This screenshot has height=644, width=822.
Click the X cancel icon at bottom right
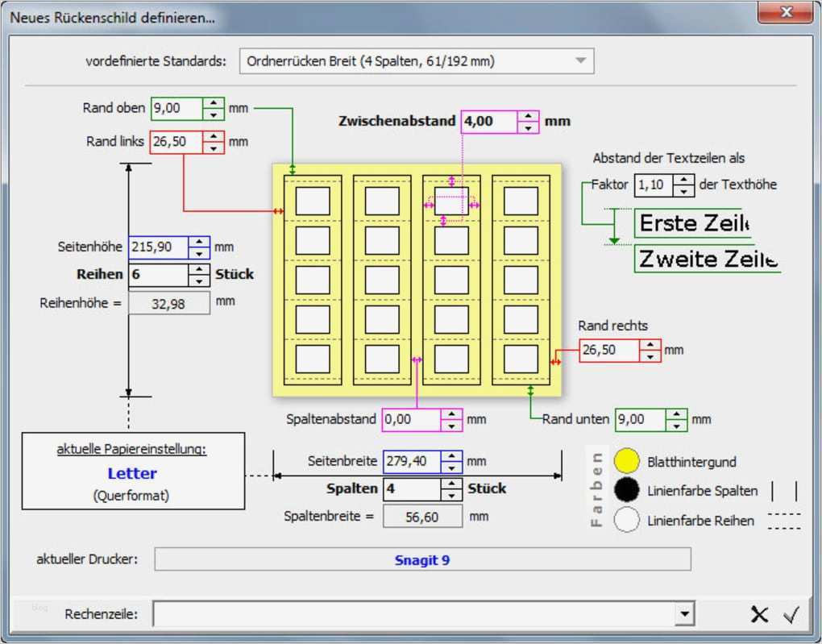coord(759,614)
